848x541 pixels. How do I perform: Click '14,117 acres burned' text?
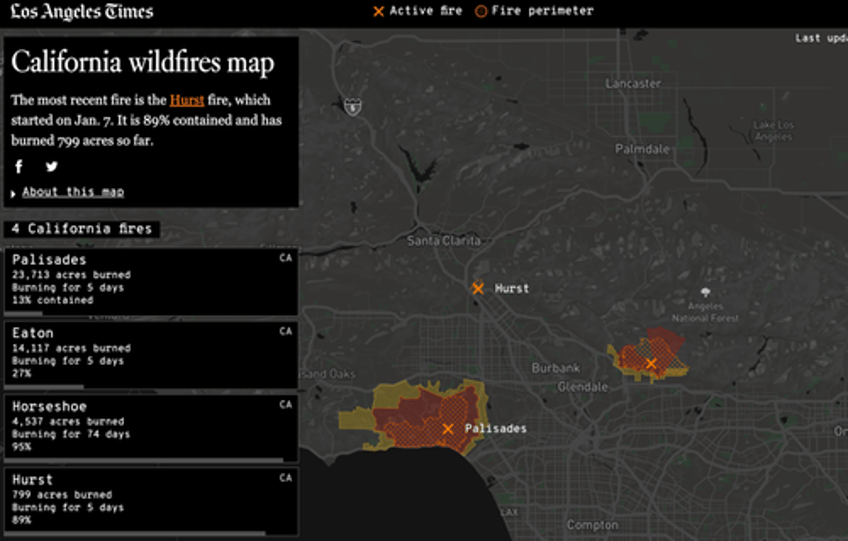[71, 348]
